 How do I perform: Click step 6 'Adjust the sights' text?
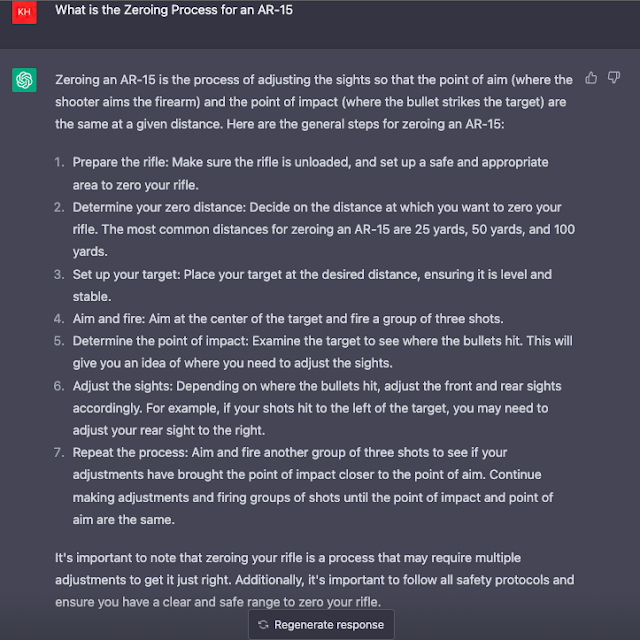(317, 408)
